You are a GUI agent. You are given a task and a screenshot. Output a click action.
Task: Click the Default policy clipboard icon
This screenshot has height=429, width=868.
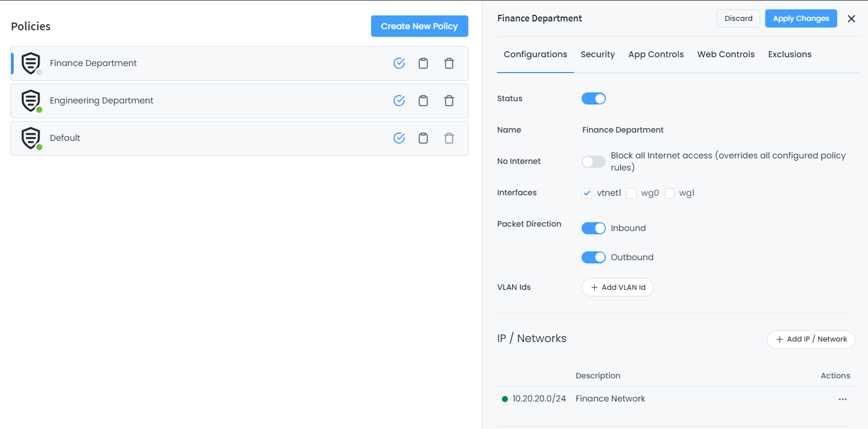click(423, 138)
